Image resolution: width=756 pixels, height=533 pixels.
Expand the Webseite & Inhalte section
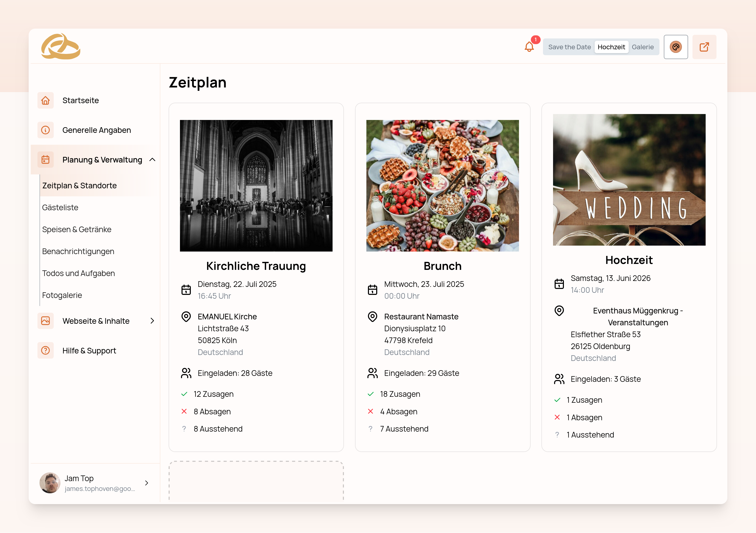click(x=152, y=321)
